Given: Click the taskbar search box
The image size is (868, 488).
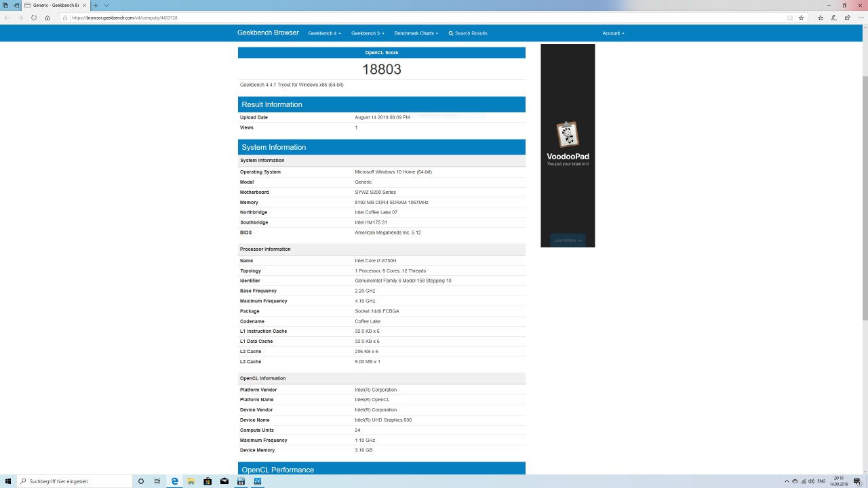Looking at the screenshot, I should pyautogui.click(x=75, y=481).
